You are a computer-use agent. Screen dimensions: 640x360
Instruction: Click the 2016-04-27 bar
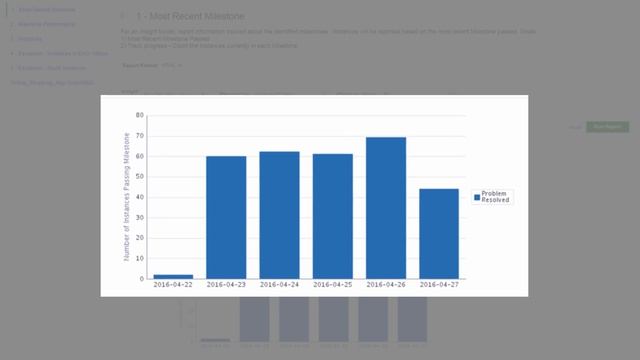(x=439, y=234)
